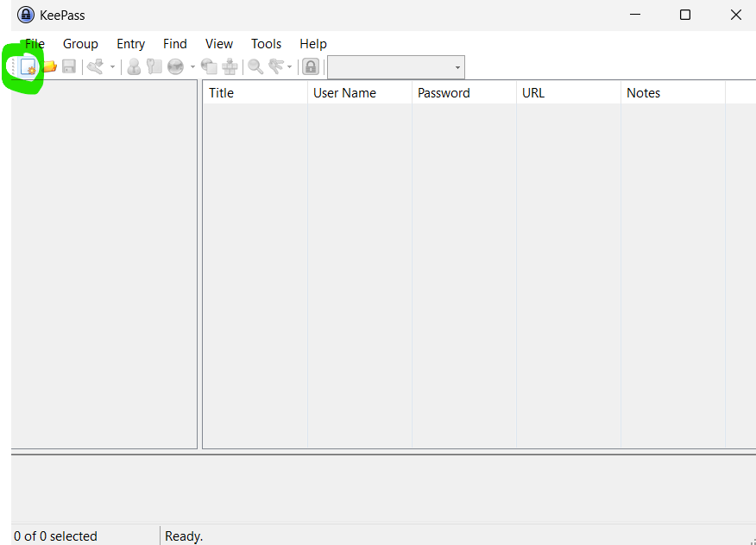Expand the Open URL dropdown arrow
The image size is (756, 545).
[192, 67]
